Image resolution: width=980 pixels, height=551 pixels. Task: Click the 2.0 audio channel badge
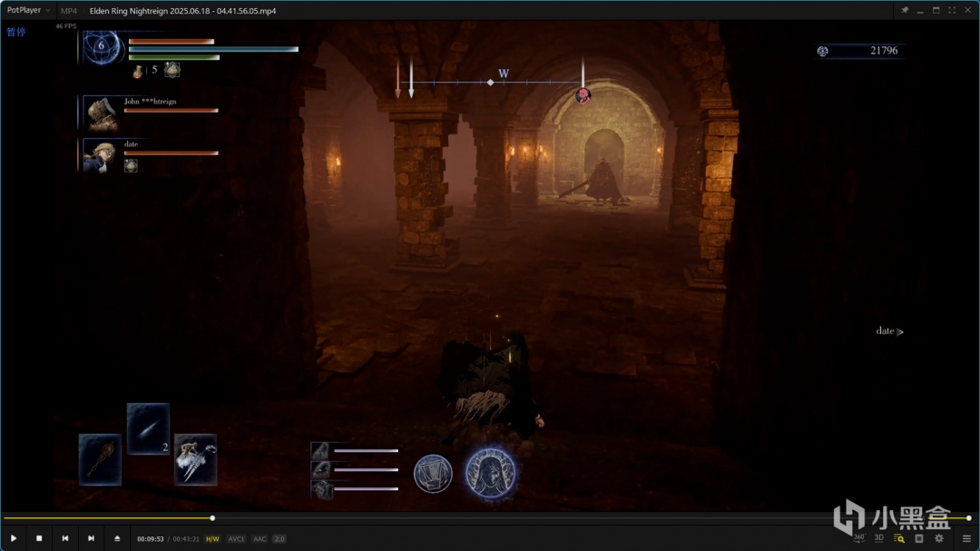279,539
